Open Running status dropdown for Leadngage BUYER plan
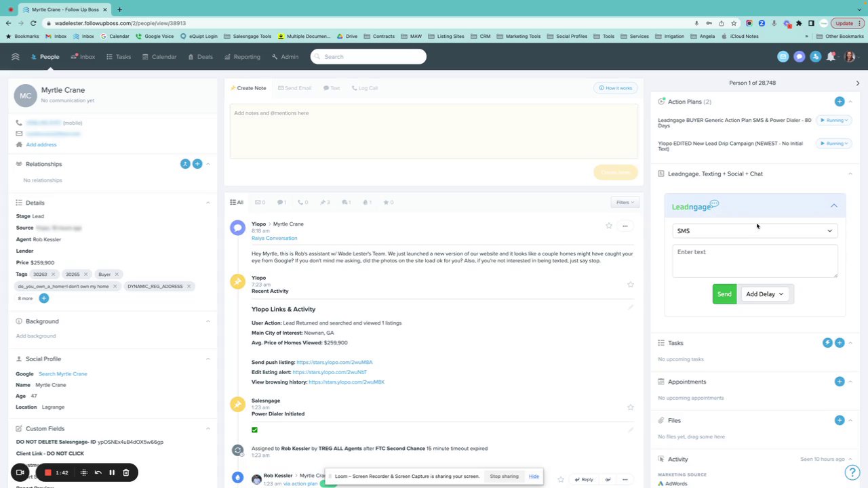This screenshot has width=868, height=488. pyautogui.click(x=833, y=120)
